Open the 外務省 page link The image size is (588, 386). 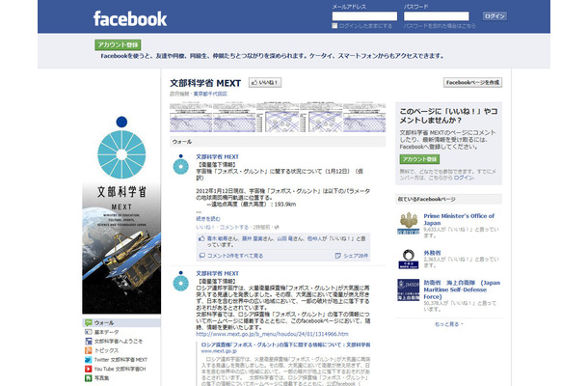coord(432,253)
